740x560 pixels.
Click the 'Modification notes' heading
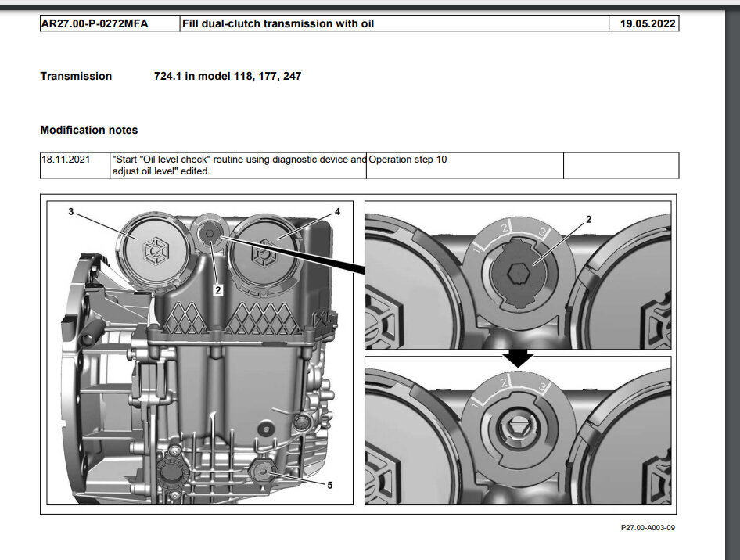click(88, 130)
